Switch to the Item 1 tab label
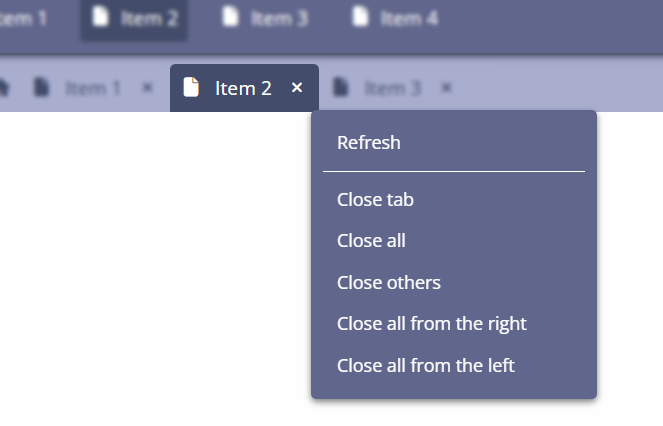The height and width of the screenshot is (426, 663). pyautogui.click(x=93, y=88)
